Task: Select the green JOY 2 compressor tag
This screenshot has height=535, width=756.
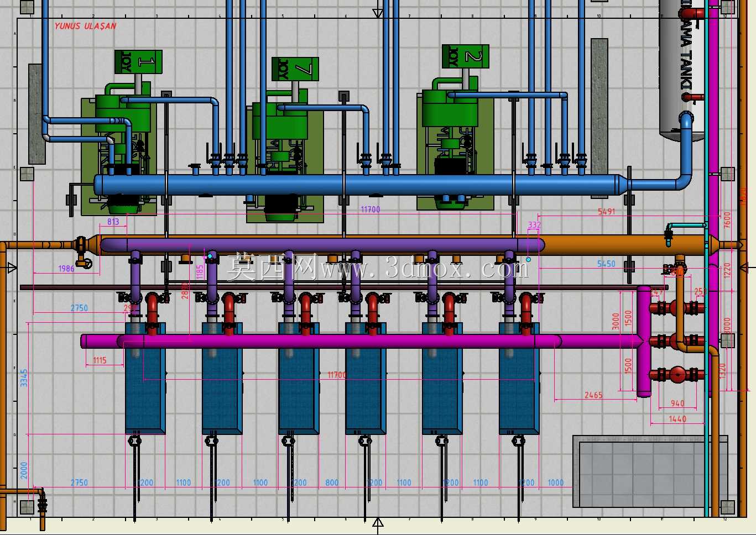Action: [466, 56]
